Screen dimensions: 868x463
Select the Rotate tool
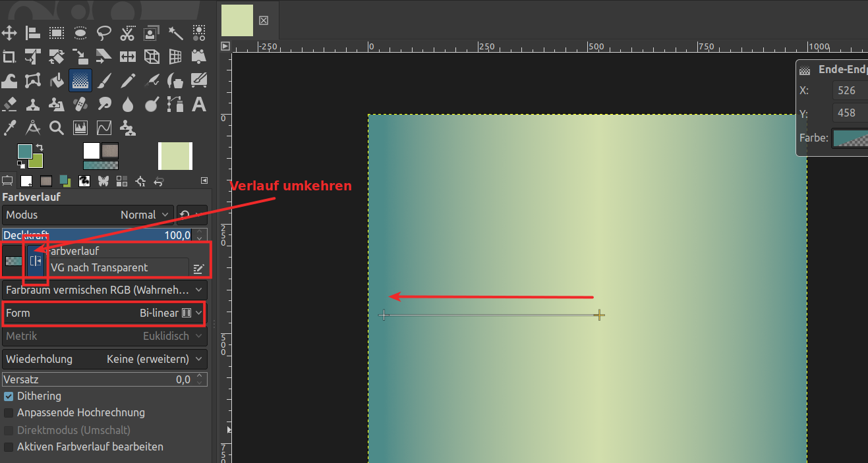[x=57, y=56]
